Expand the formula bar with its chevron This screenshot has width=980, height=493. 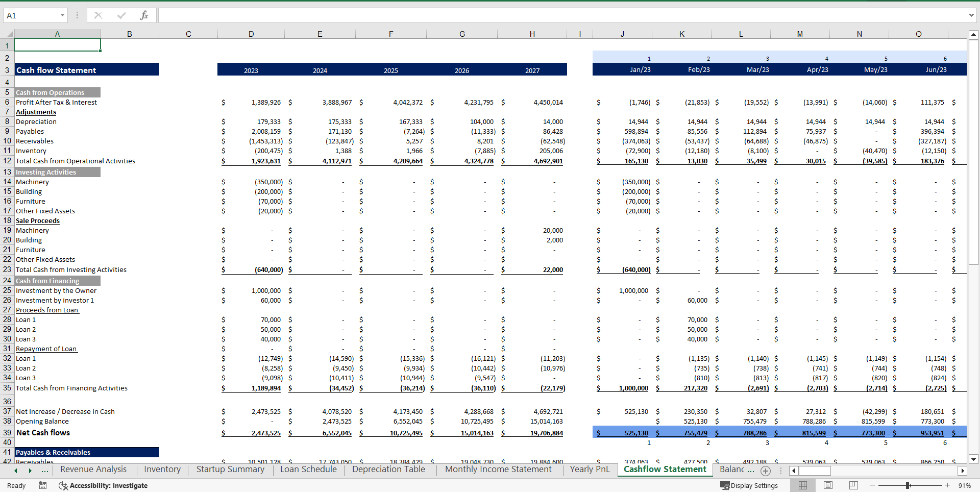(972, 15)
